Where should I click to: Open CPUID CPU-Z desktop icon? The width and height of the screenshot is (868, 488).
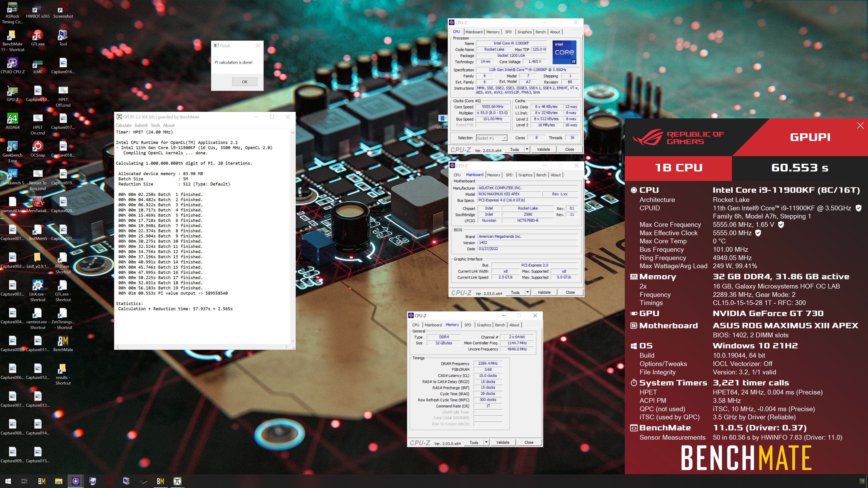pos(12,66)
